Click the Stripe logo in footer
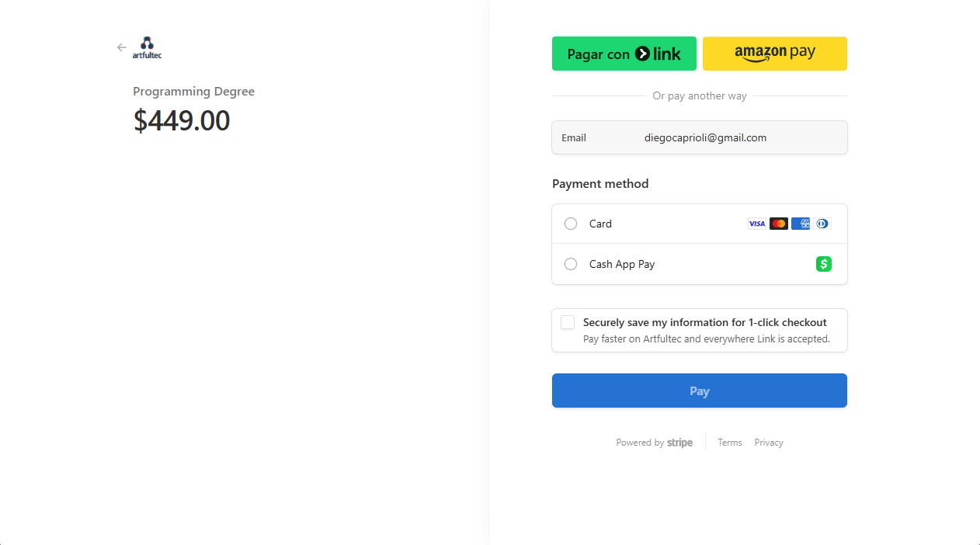This screenshot has width=980, height=545. point(679,443)
